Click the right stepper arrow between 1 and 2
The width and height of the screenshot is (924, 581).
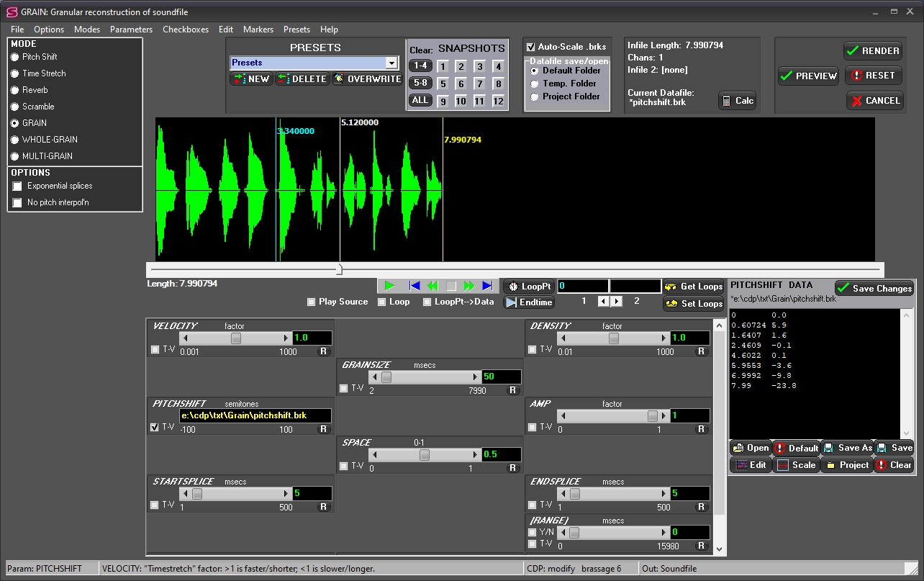click(617, 302)
